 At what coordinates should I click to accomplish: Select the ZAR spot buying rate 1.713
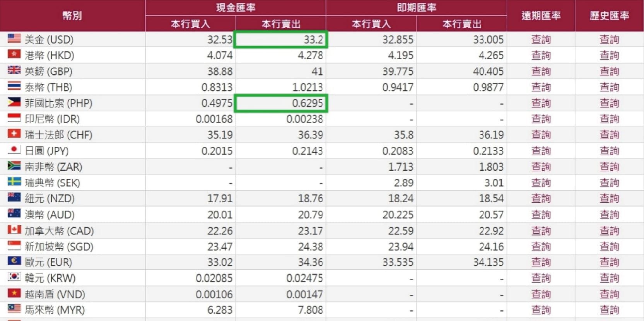click(401, 167)
